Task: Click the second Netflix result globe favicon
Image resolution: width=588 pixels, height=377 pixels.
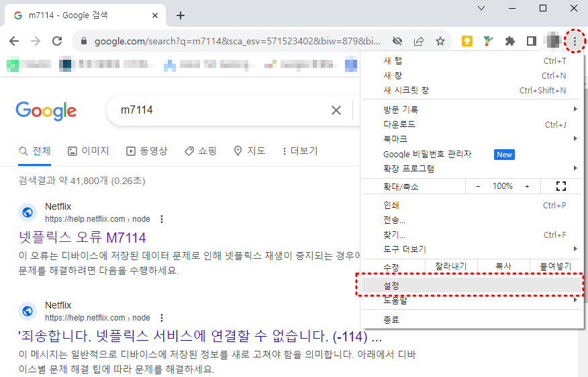Action: 28,311
